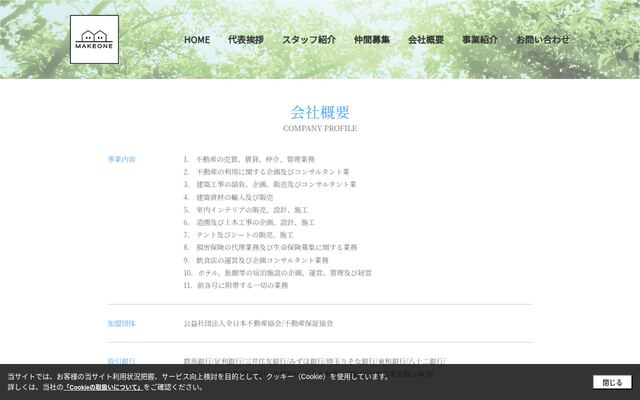Image resolution: width=640 pixels, height=400 pixels.
Task: Click the 会社概要 page heading
Action: [x=320, y=112]
